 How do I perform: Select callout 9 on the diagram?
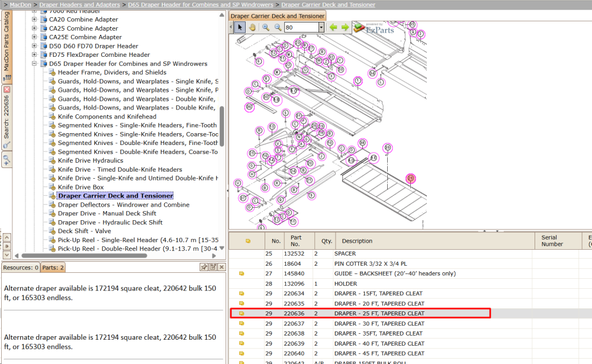(311, 195)
